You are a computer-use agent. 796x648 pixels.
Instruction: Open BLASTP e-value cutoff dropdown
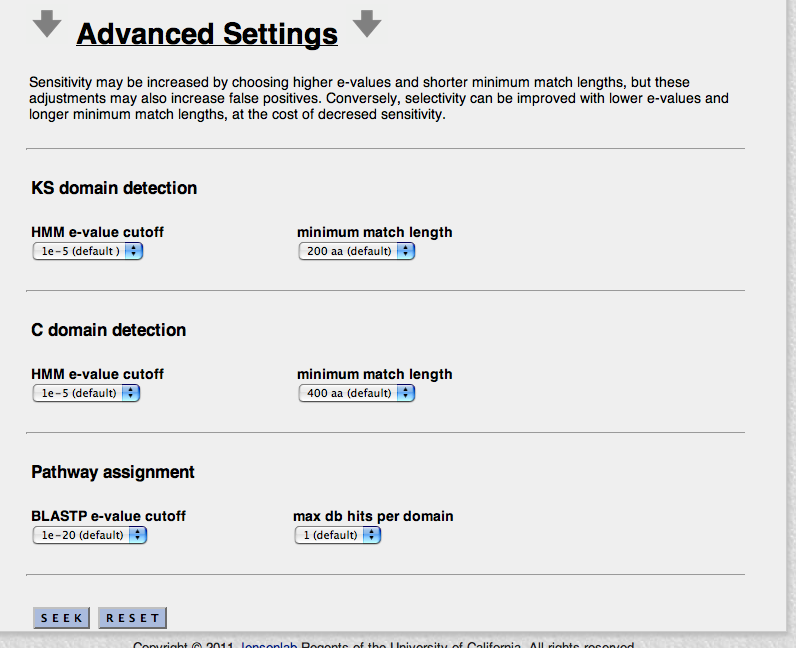point(90,535)
